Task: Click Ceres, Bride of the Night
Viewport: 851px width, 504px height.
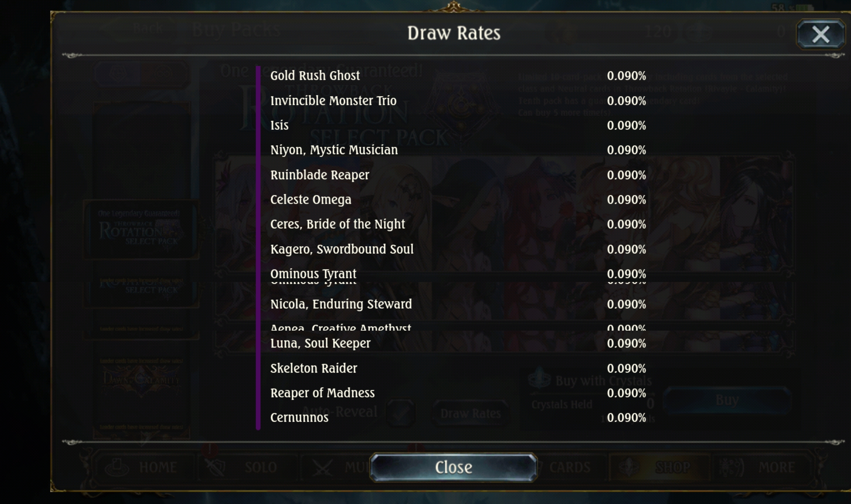Action: [337, 224]
